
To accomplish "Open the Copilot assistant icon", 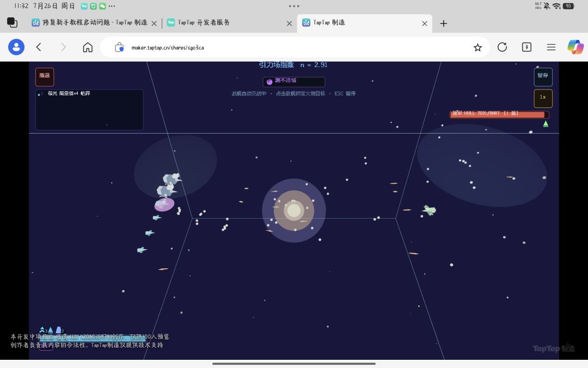I will [575, 47].
